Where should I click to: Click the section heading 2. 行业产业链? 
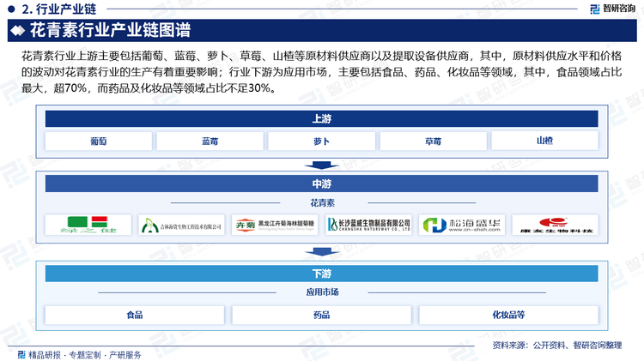(x=59, y=9)
